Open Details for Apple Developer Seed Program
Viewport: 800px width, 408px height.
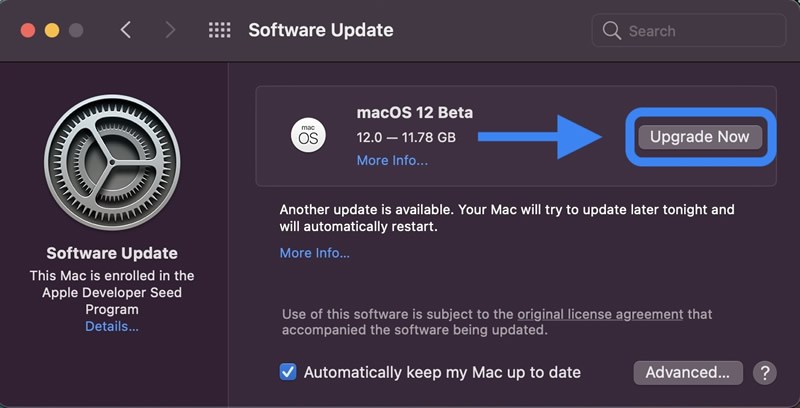click(112, 326)
